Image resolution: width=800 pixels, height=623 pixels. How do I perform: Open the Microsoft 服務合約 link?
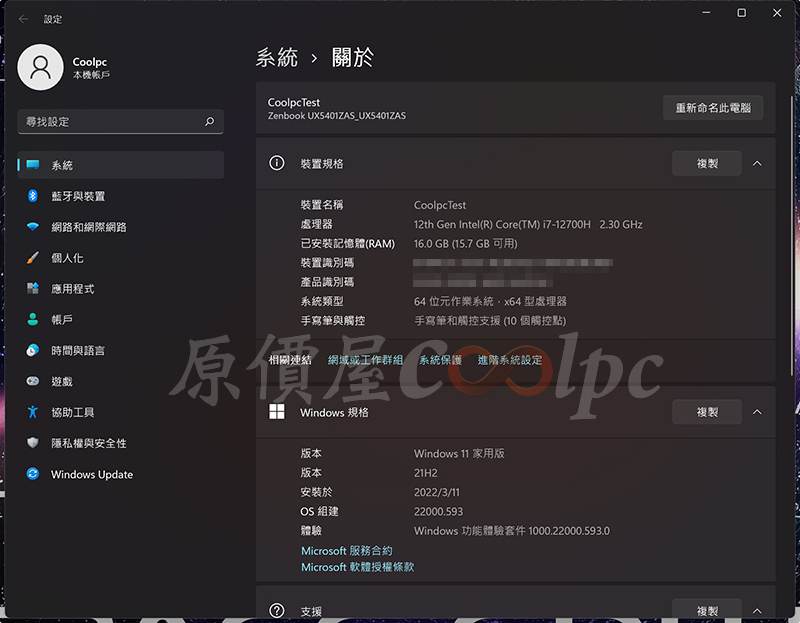click(x=346, y=551)
